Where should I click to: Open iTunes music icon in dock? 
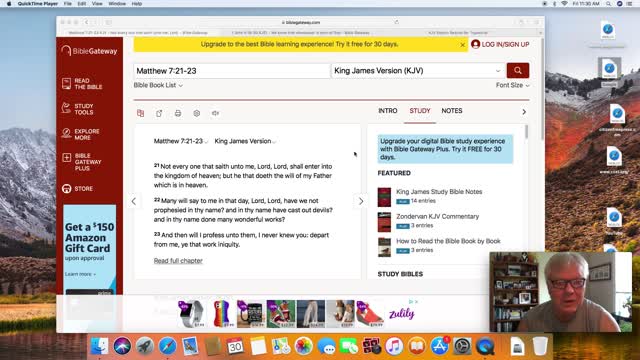point(394,347)
